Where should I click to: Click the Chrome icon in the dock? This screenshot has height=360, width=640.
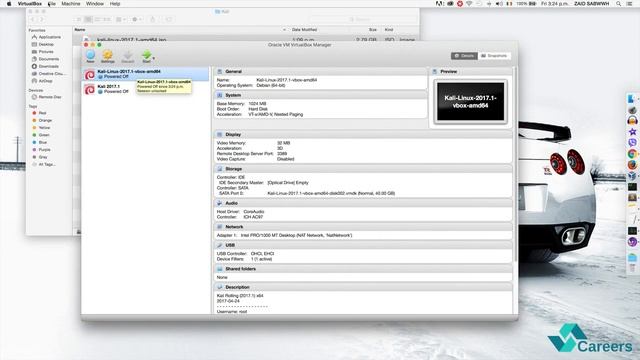[x=632, y=153]
